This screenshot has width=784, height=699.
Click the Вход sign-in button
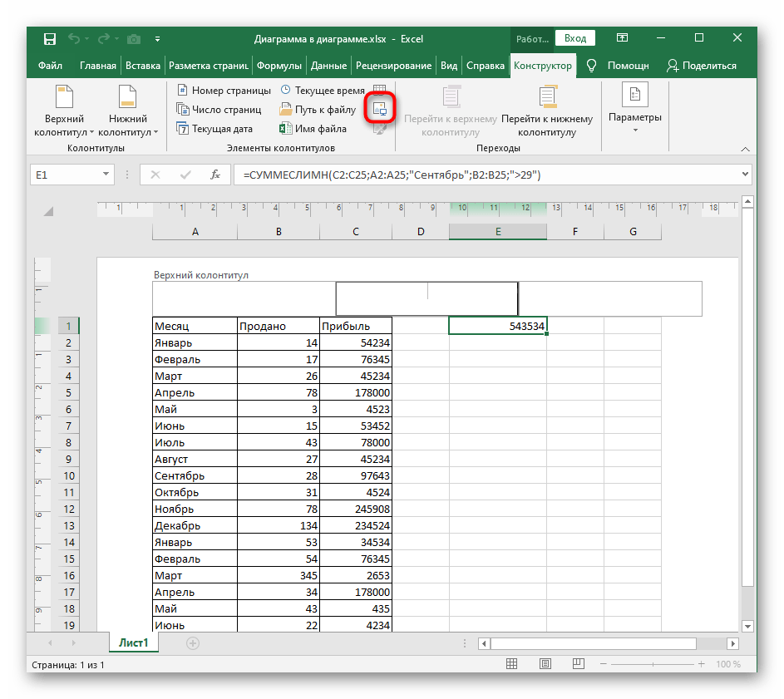[x=575, y=38]
